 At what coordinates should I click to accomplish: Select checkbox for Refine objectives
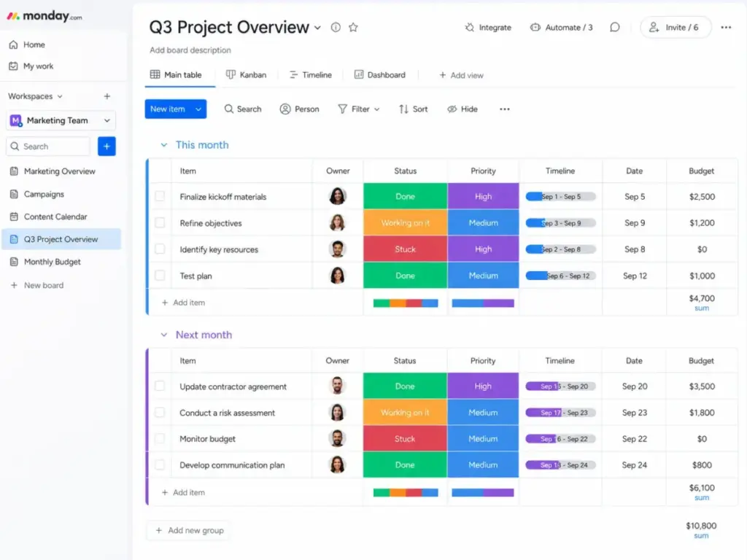[160, 223]
